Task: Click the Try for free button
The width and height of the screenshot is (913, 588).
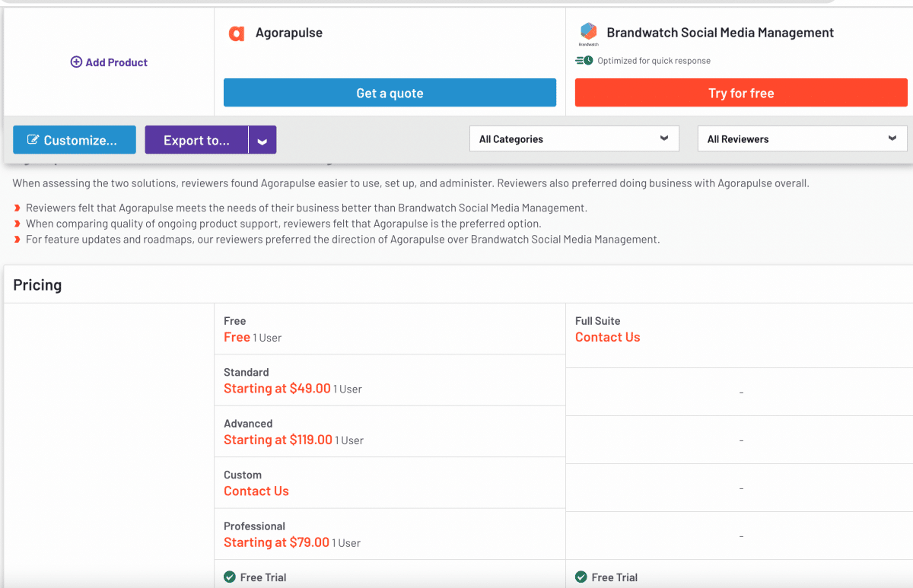Action: (x=741, y=93)
